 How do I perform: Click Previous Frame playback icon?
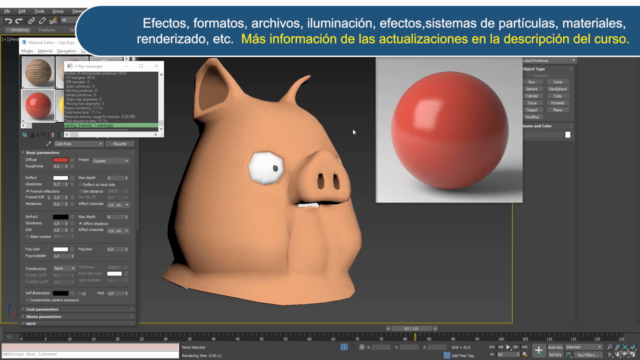tap(500, 347)
